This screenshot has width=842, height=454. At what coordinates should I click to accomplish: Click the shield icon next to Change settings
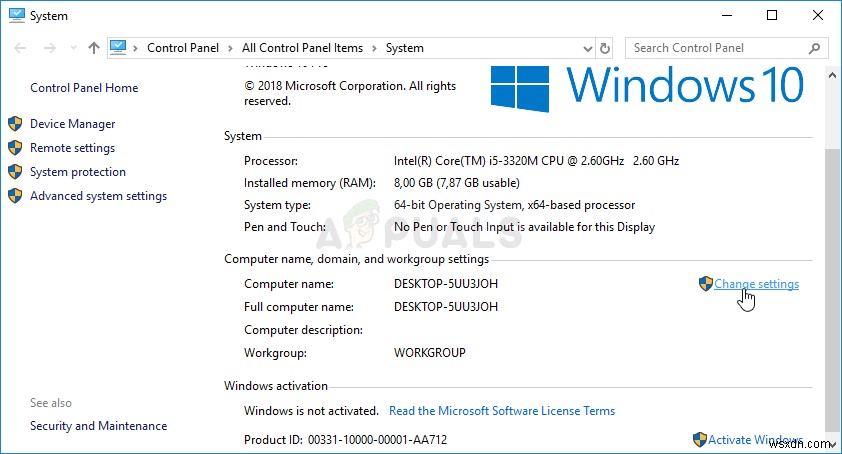pos(706,284)
